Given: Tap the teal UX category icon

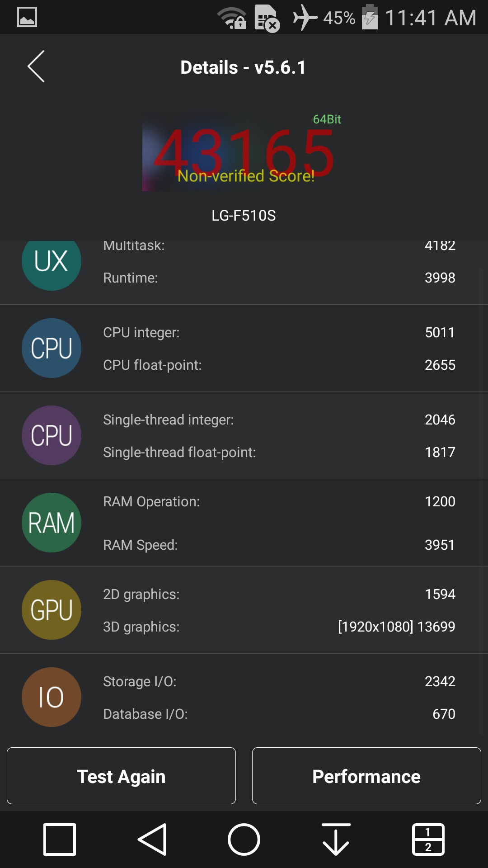Looking at the screenshot, I should coord(52,262).
